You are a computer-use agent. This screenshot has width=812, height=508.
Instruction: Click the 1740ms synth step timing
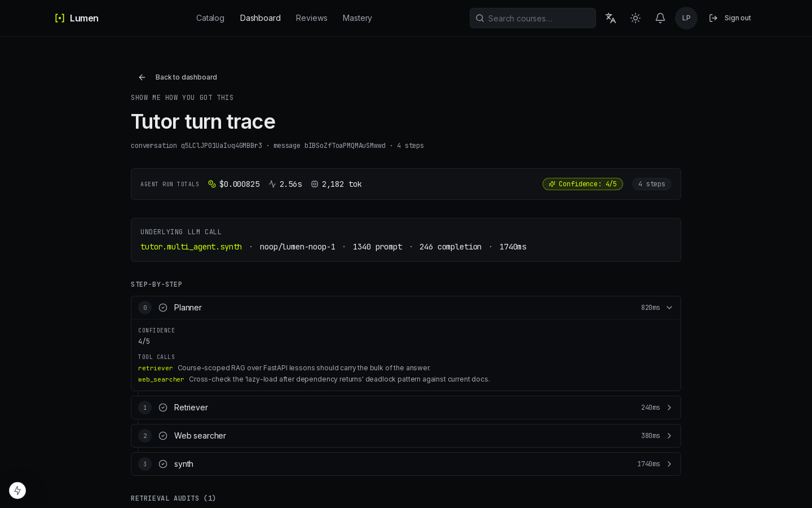[x=648, y=464]
